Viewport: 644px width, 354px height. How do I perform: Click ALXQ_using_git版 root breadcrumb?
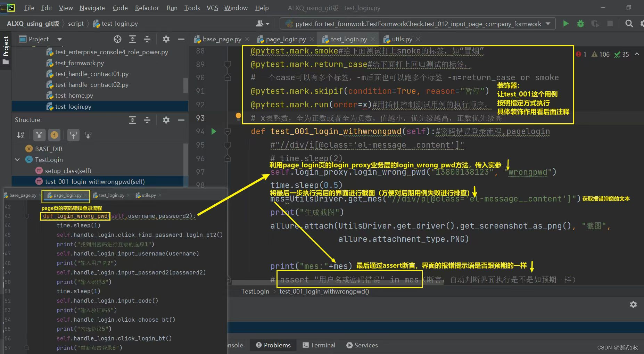coord(33,24)
